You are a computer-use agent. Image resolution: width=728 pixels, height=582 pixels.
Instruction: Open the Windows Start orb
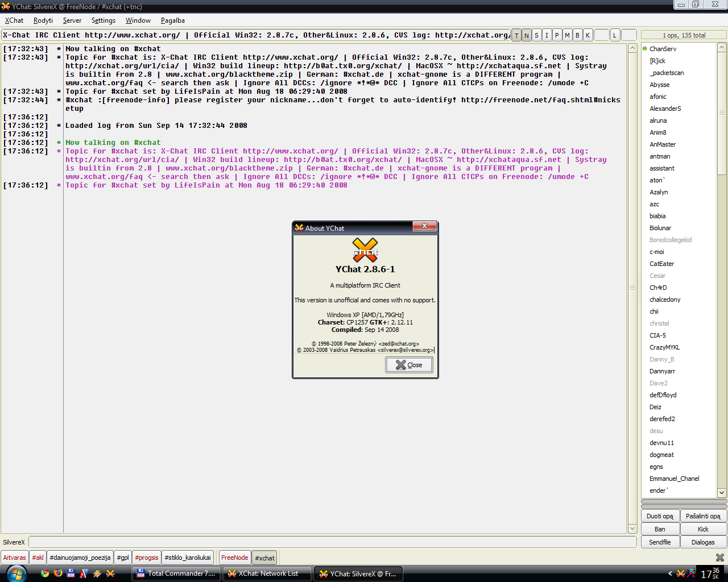[16, 573]
